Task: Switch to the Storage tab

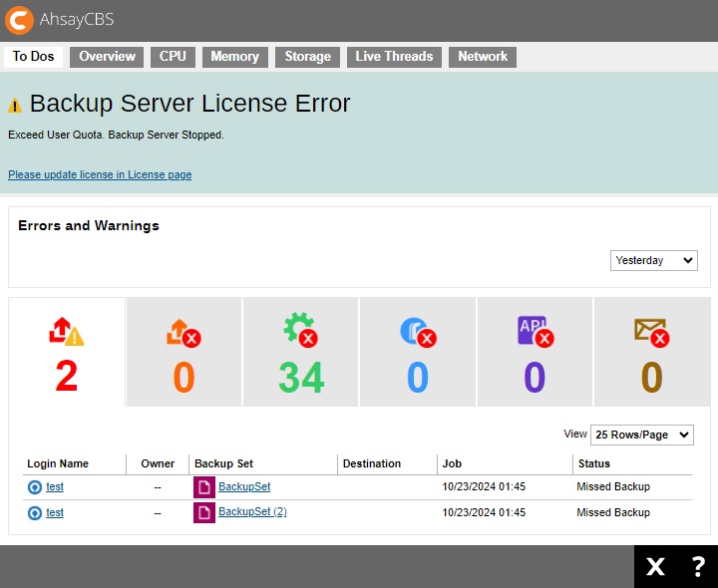Action: 308,57
